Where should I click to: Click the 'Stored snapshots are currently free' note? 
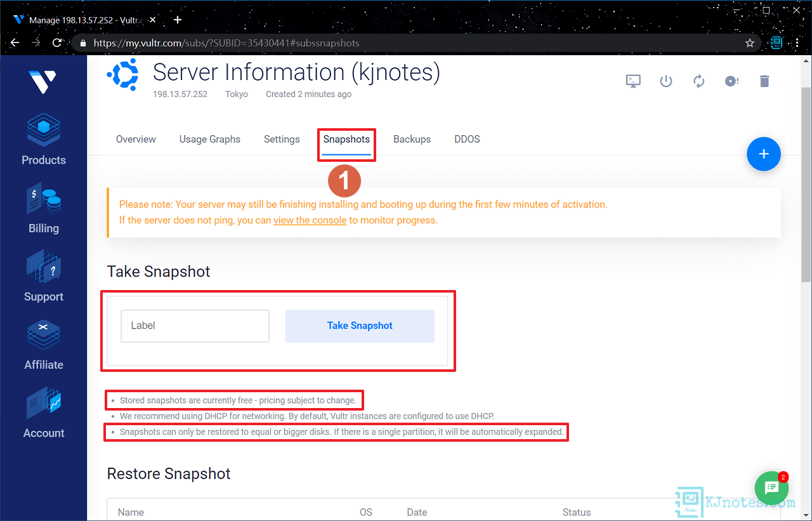click(x=238, y=400)
